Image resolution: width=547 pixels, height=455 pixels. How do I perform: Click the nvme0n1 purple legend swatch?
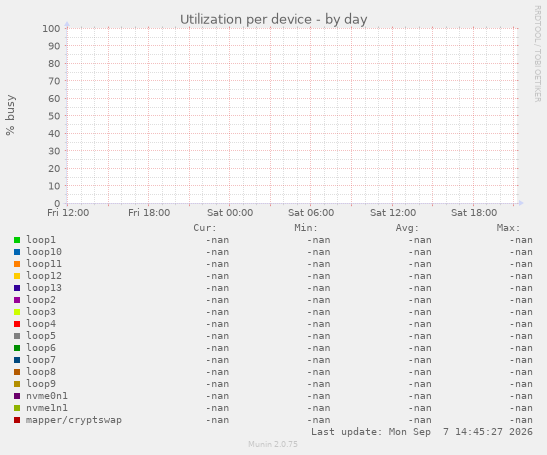[x=17, y=396]
